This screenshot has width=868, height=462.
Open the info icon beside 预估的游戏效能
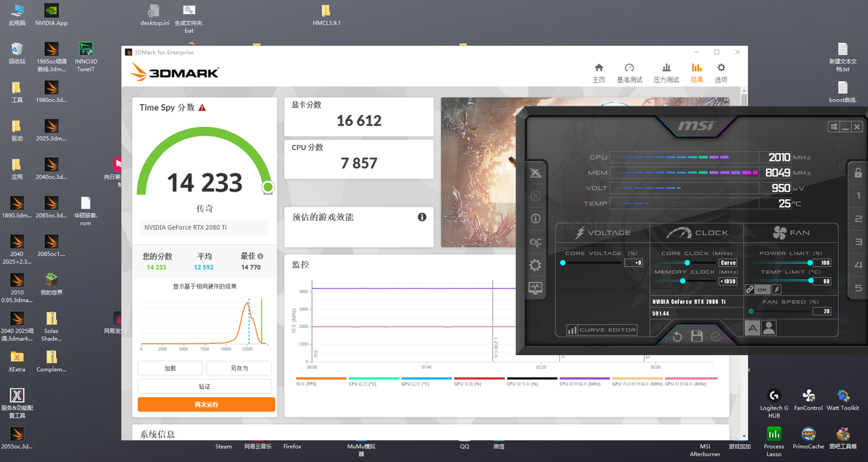pos(422,217)
